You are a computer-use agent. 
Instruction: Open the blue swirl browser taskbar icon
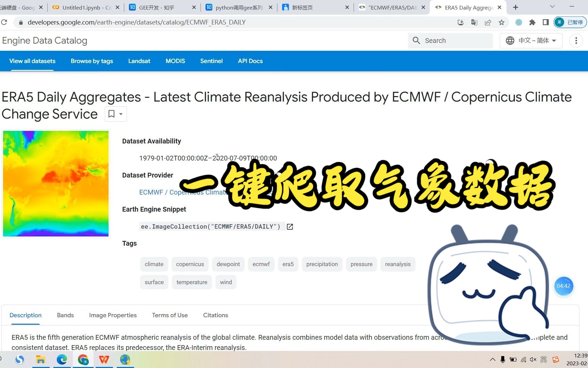pyautogui.click(x=20, y=359)
